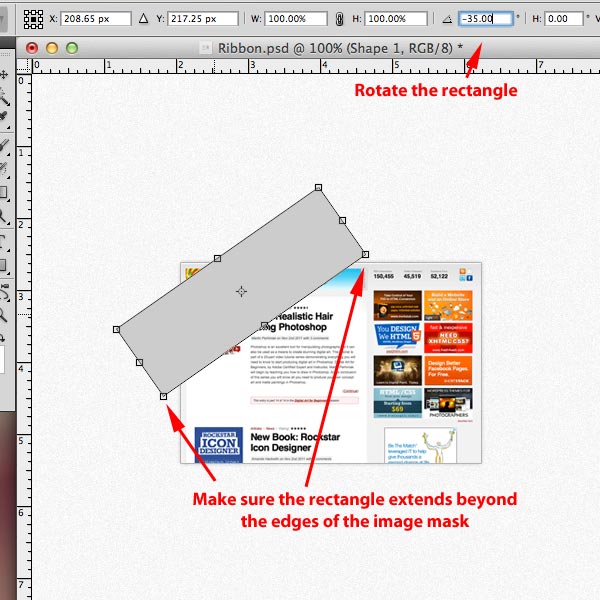The width and height of the screenshot is (600, 600).
Task: Click the lower-left short edge middle handle
Action: pyautogui.click(x=140, y=362)
